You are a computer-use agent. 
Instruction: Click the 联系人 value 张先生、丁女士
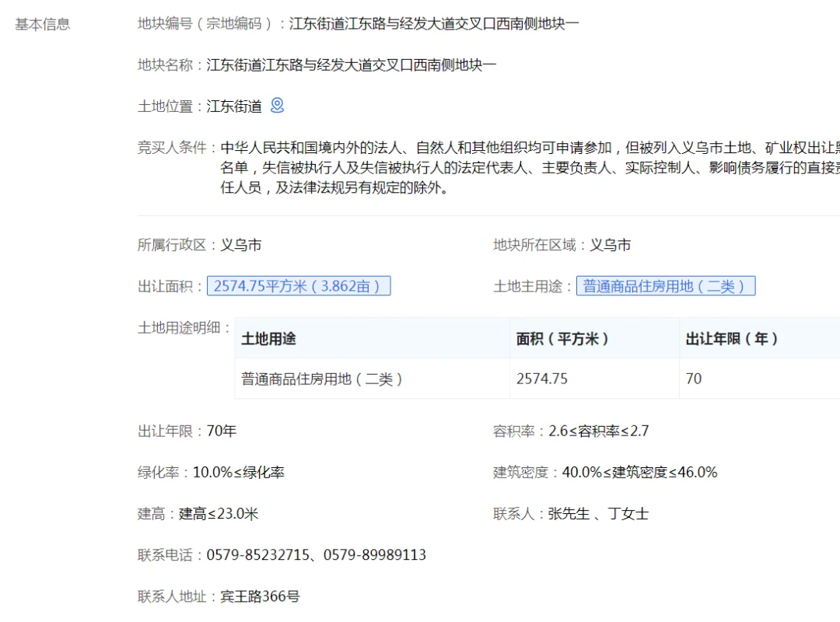point(598,513)
